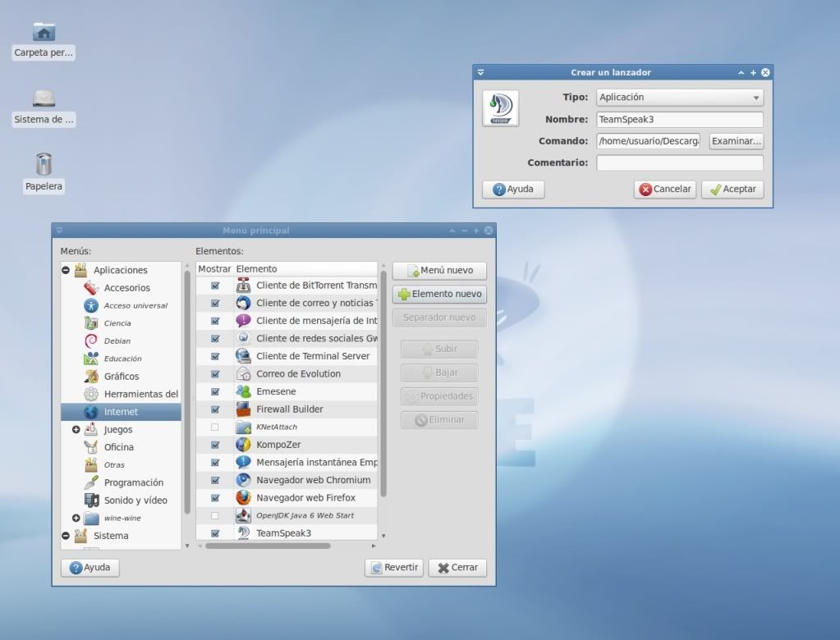Click the Menú nuevo button
The height and width of the screenshot is (640, 840).
[x=439, y=270]
